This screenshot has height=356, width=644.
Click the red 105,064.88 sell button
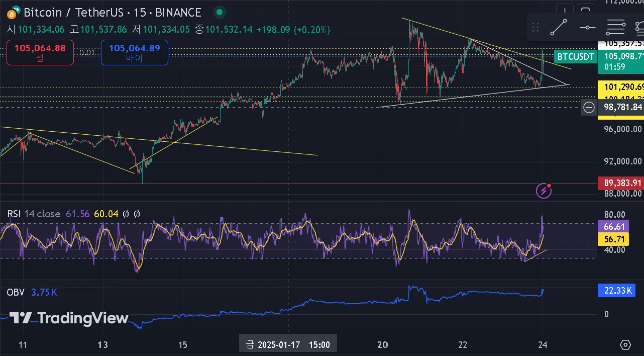(x=40, y=53)
